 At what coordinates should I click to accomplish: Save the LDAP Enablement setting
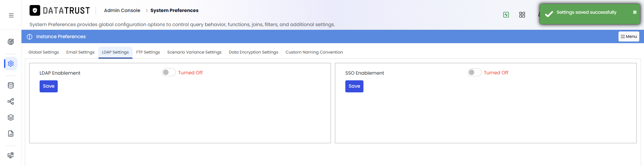tap(49, 86)
